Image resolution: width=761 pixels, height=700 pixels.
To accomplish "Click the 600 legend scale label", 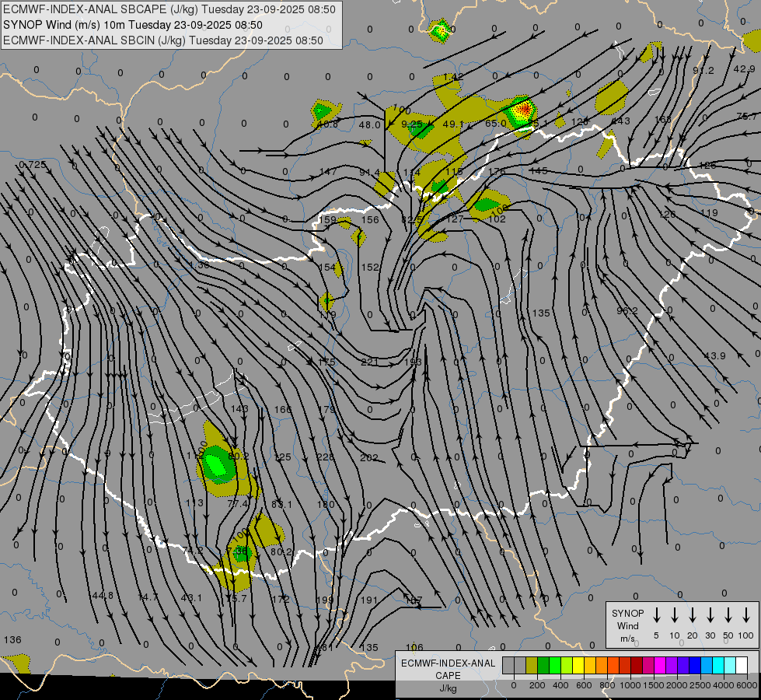I will point(584,685).
